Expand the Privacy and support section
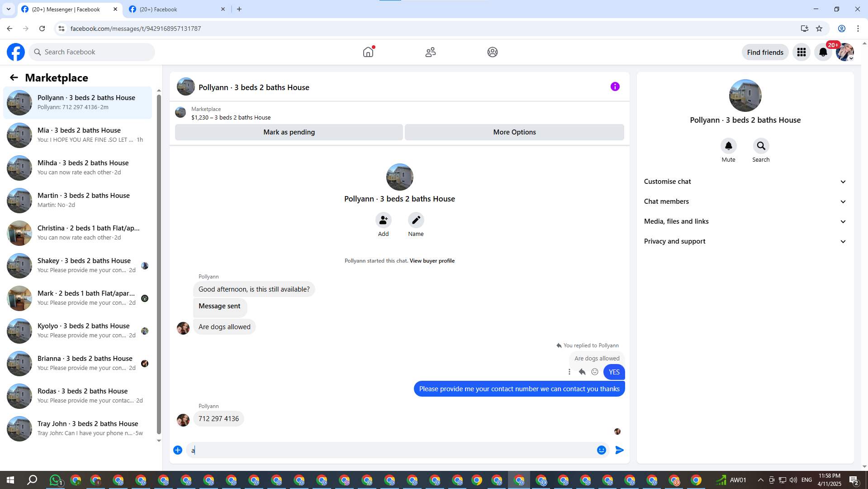The height and width of the screenshot is (489, 868). tap(745, 241)
